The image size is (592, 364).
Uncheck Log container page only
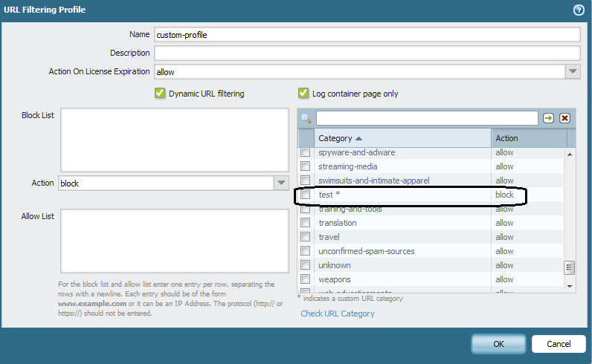click(x=303, y=94)
